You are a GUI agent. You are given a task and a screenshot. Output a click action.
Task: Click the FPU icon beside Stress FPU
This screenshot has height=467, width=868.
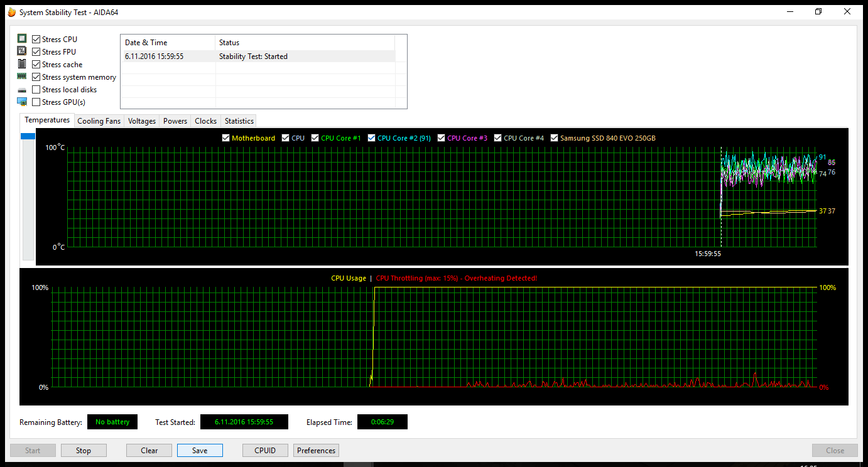[22, 51]
